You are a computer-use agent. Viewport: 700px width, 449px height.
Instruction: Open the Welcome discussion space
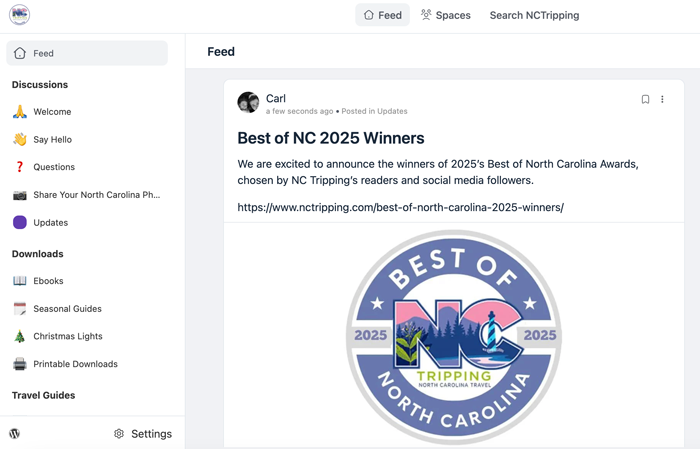[x=52, y=112]
